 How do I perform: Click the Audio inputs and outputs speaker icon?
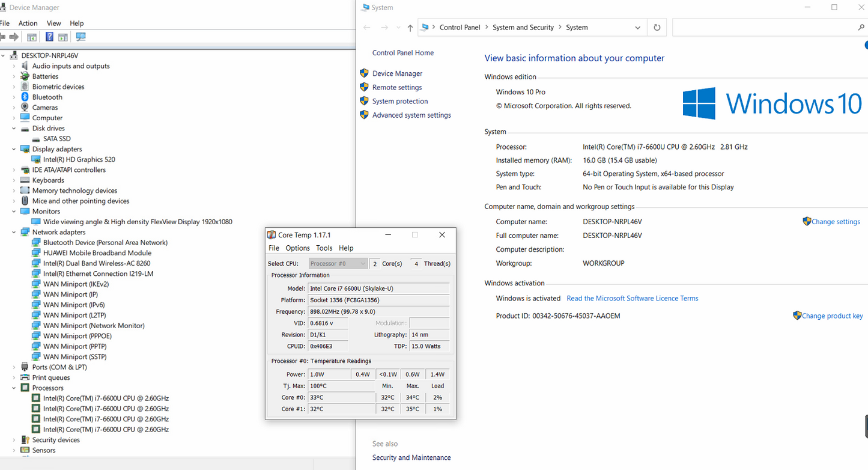[25, 66]
